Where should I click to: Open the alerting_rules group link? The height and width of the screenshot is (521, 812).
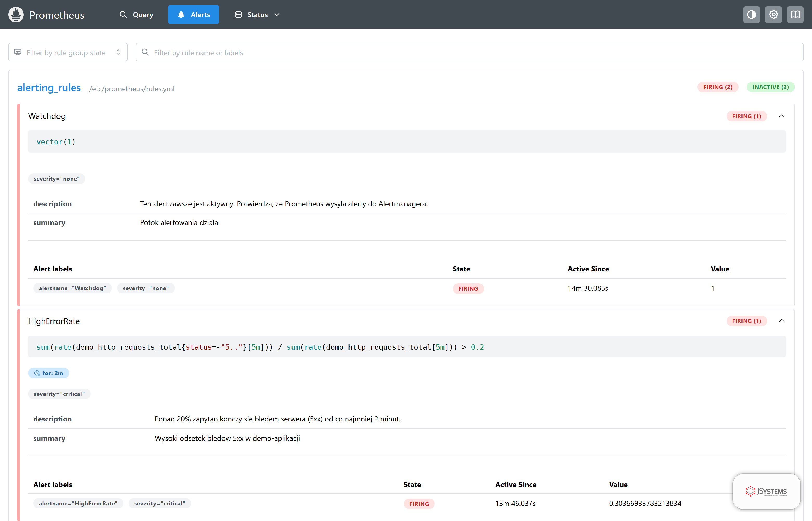(x=49, y=88)
